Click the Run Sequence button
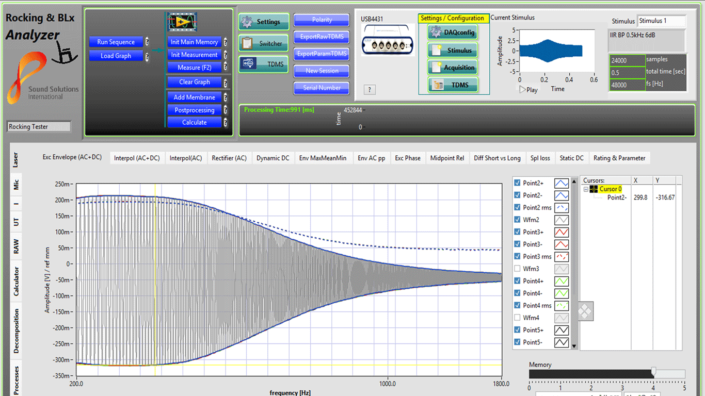 coord(116,42)
